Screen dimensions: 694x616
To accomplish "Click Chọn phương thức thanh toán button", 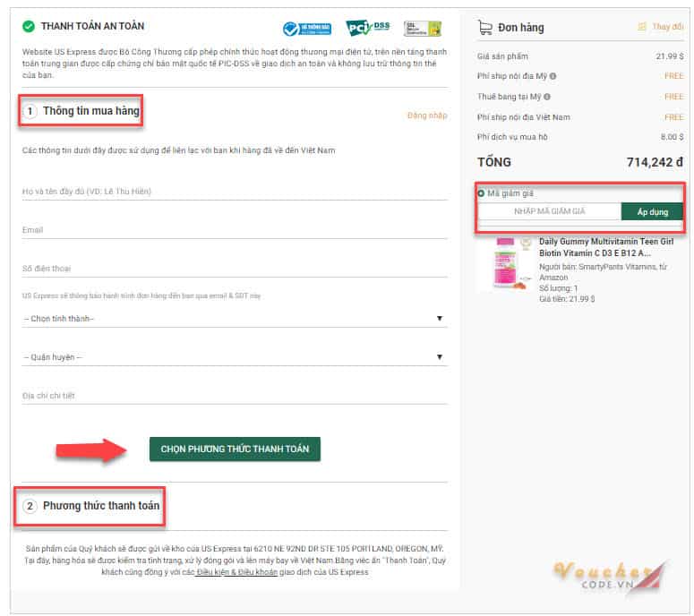I will click(235, 449).
